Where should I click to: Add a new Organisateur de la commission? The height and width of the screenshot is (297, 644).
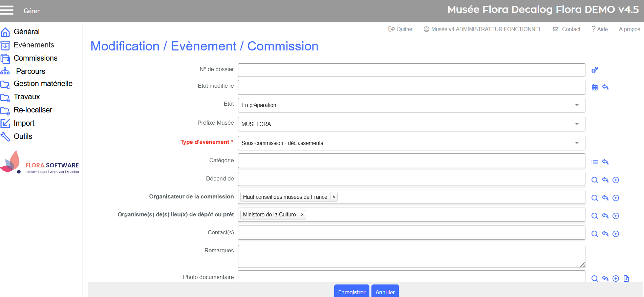click(x=616, y=198)
